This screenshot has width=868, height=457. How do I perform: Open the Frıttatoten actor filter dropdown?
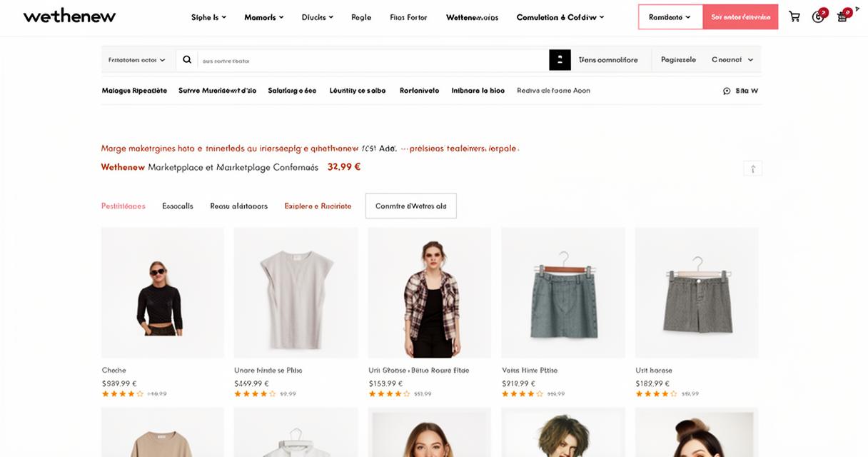pyautogui.click(x=137, y=60)
